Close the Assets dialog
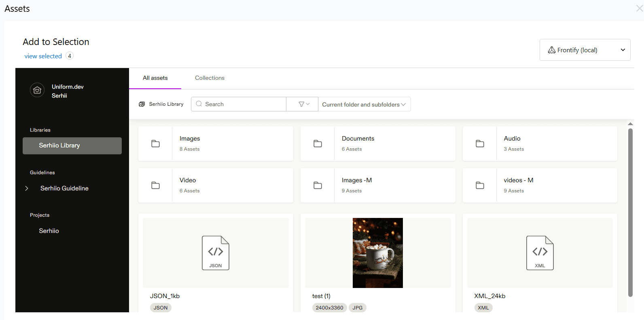Viewport: 644px width, 320px height. point(639,9)
